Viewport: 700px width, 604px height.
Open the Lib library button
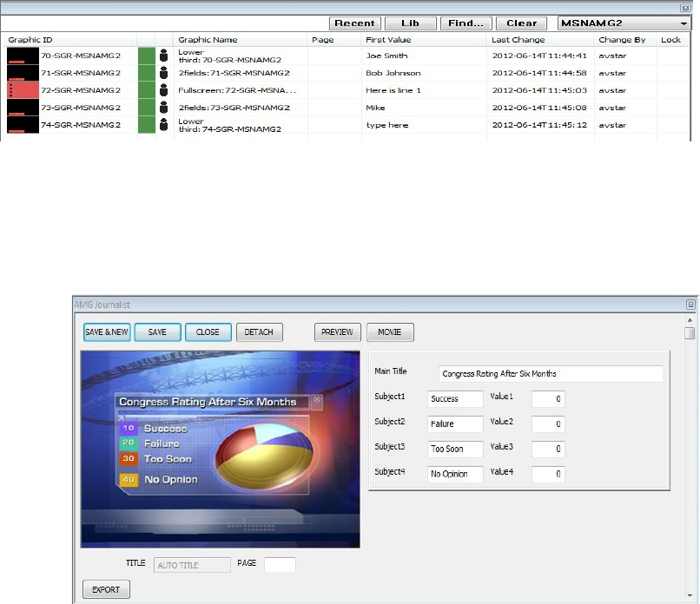pyautogui.click(x=410, y=23)
